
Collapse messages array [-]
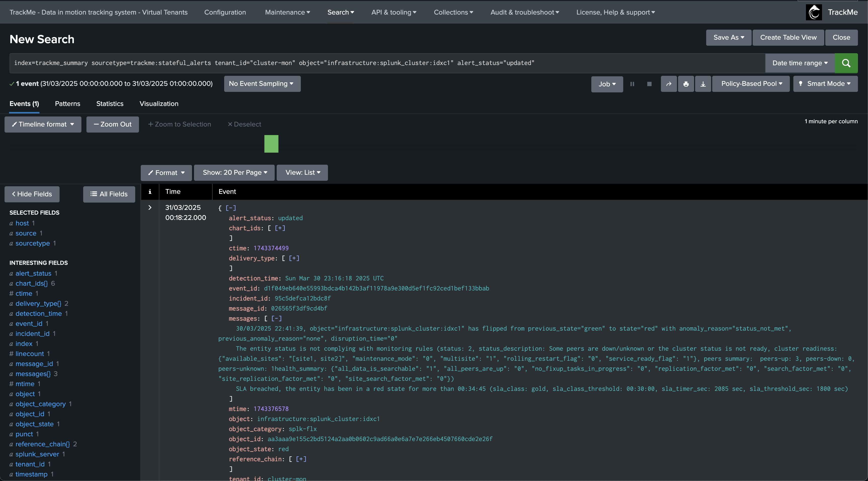[276, 318]
